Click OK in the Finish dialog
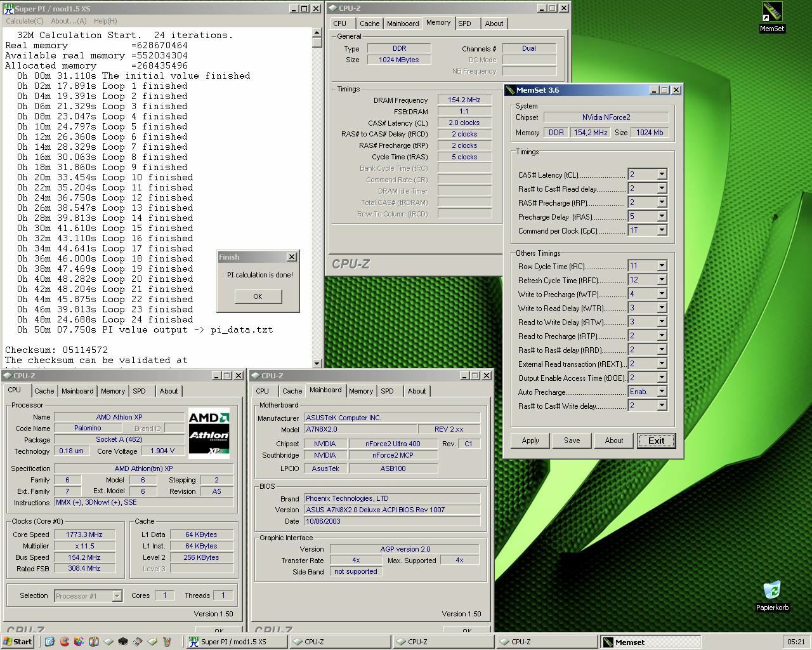 pyautogui.click(x=258, y=296)
